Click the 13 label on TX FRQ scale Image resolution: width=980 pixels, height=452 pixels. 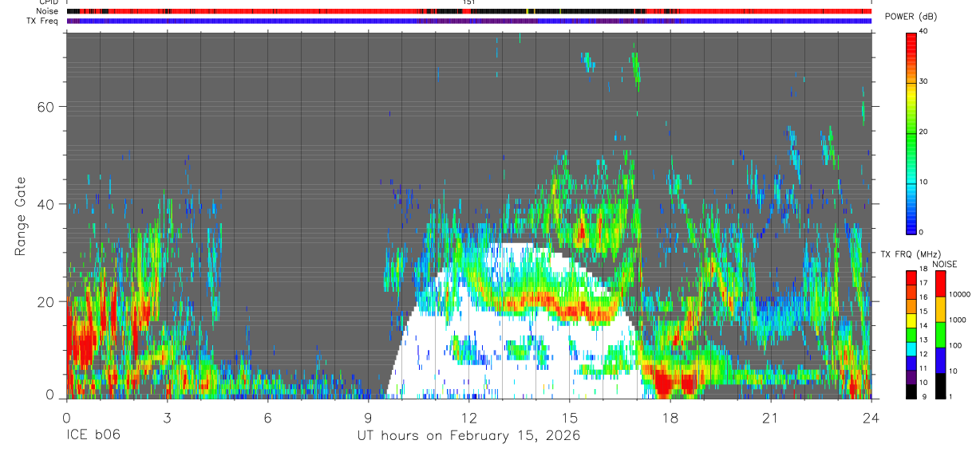(923, 340)
